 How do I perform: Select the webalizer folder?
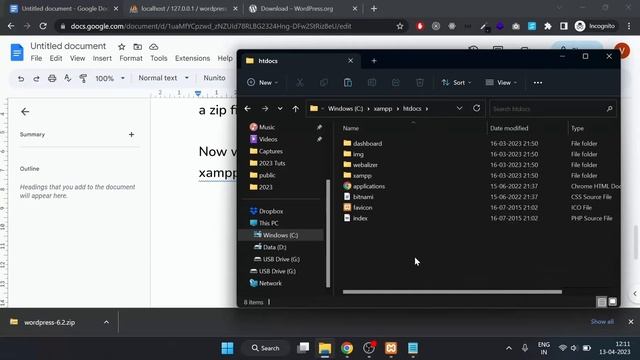(x=365, y=165)
